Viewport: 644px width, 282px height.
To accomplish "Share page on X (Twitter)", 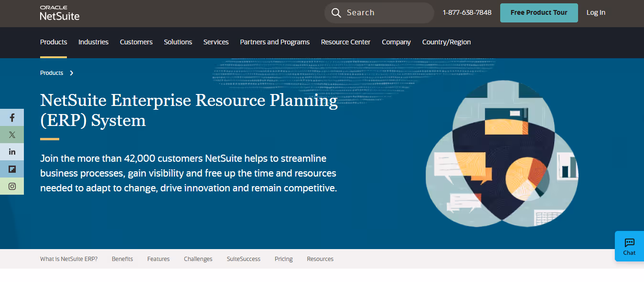I will tap(12, 135).
